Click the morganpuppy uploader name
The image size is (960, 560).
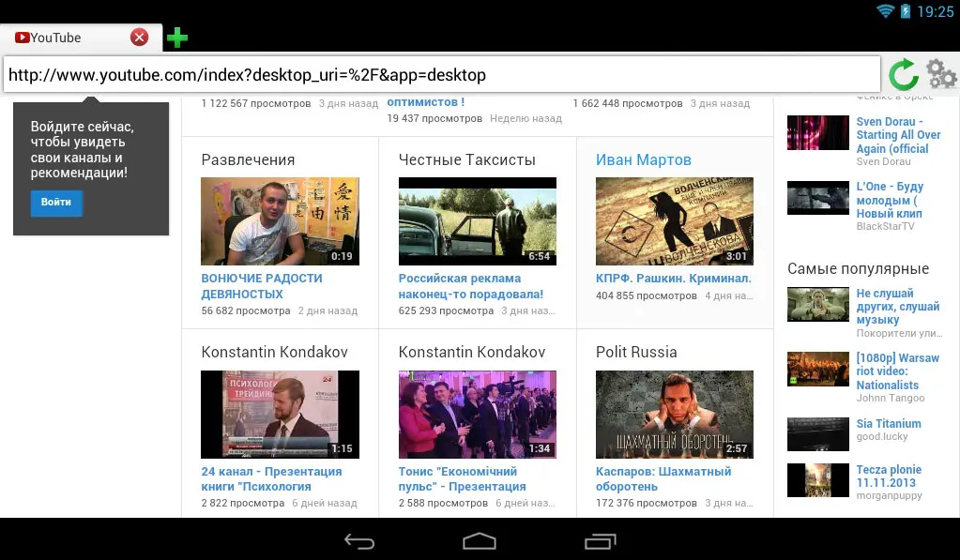pyautogui.click(x=889, y=495)
